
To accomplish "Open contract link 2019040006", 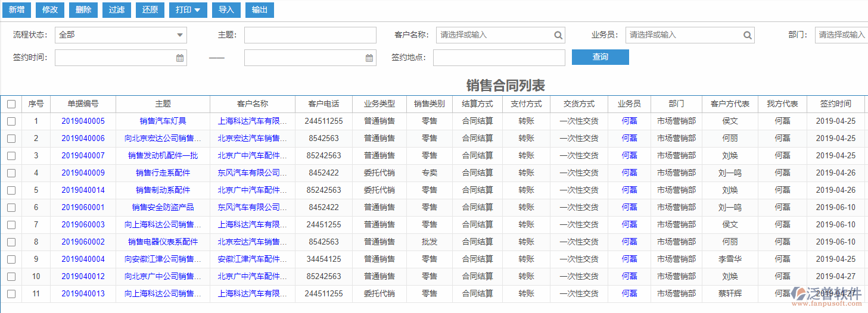I will (83, 139).
